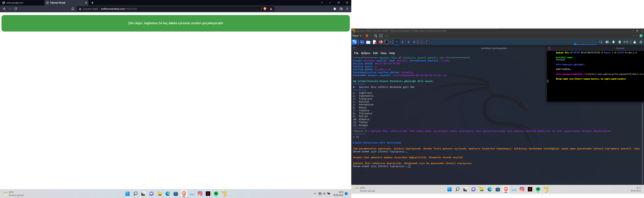Open the display settings icon in Kali panel
The height and width of the screenshot is (198, 644).
point(600,42)
